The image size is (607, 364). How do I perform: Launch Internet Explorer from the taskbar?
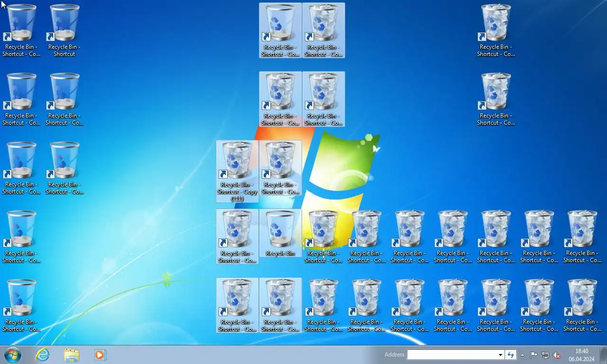[43, 355]
